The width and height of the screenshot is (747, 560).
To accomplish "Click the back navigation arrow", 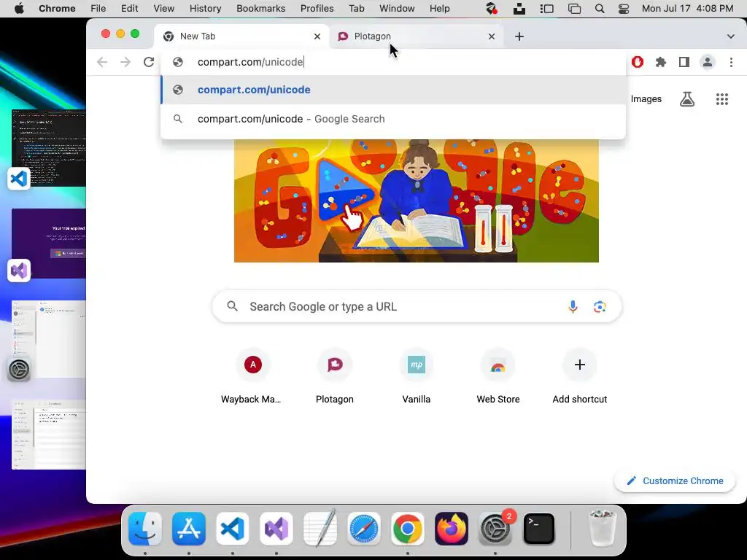I will tap(102, 62).
